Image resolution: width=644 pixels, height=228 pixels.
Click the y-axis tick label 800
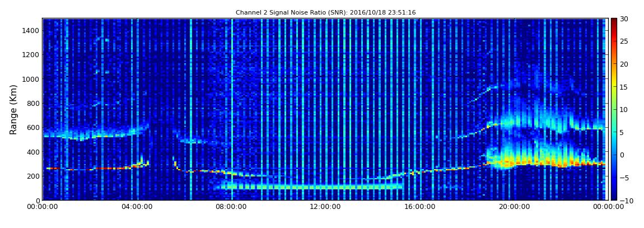pos(33,103)
